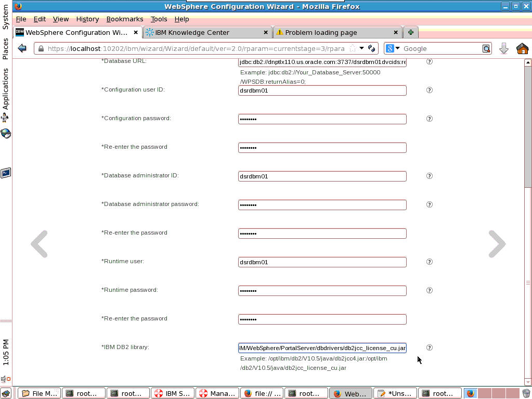The height and width of the screenshot is (399, 532).
Task: Switch to IBM S... taskbar window
Action: (173, 393)
